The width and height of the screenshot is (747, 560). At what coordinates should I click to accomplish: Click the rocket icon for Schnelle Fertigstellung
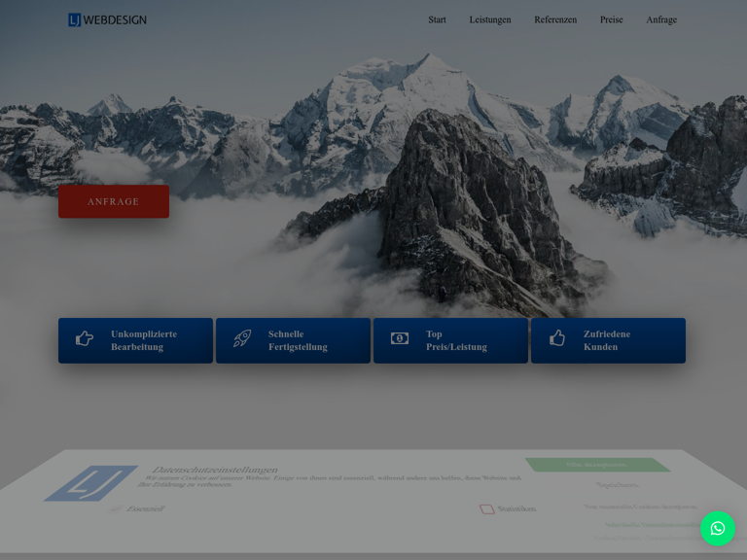coord(242,338)
